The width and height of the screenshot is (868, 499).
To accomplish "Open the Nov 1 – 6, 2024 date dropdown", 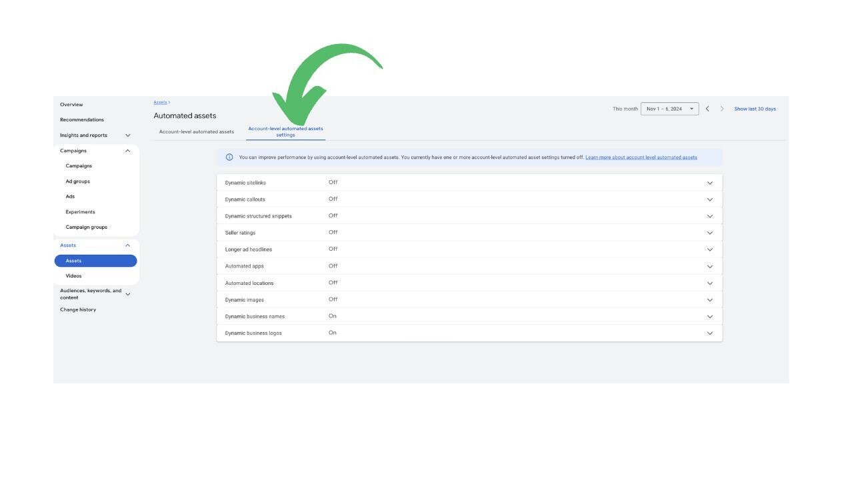I will click(x=669, y=109).
